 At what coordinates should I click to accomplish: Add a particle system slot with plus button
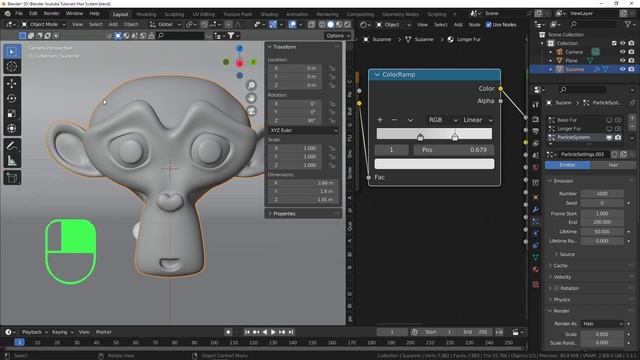click(632, 118)
